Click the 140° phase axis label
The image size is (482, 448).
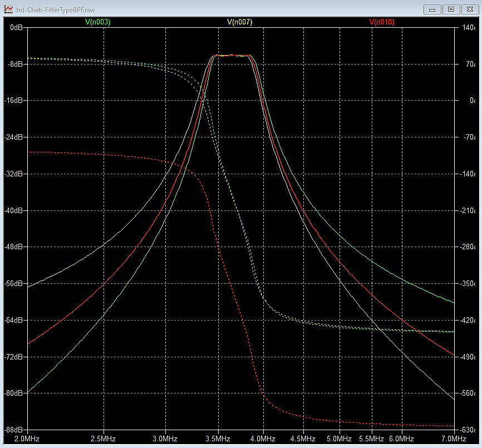(x=469, y=28)
